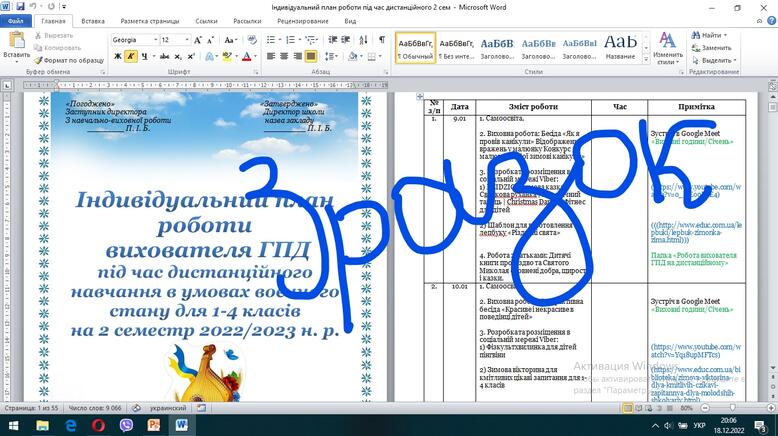The height and width of the screenshot is (436, 778).
Task: Click the red font color A swatch
Action: [247, 57]
